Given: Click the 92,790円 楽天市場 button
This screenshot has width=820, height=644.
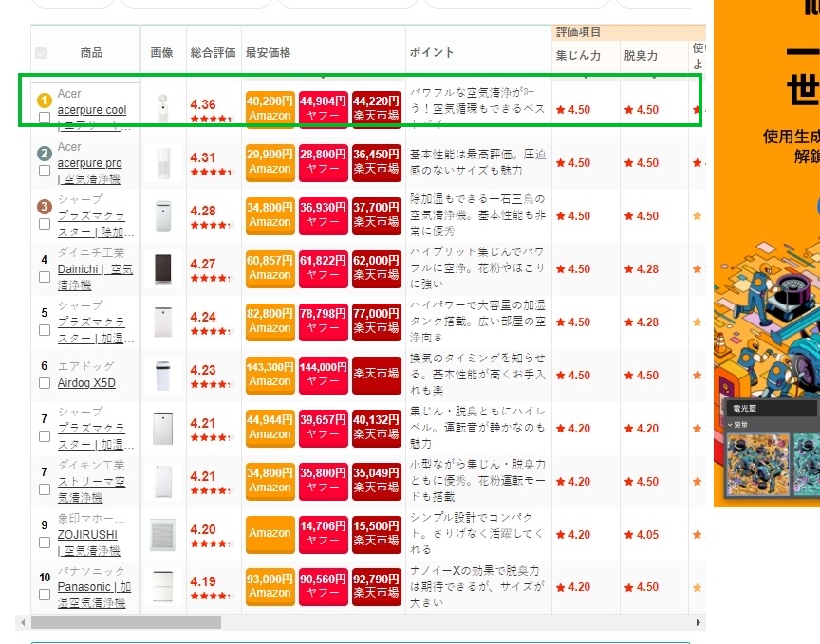Looking at the screenshot, I should [x=377, y=586].
